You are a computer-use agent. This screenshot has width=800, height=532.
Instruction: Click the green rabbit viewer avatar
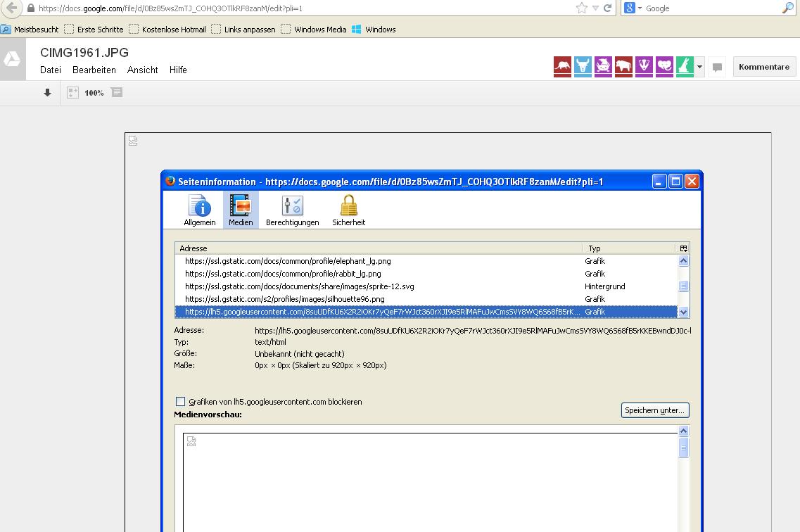685,67
